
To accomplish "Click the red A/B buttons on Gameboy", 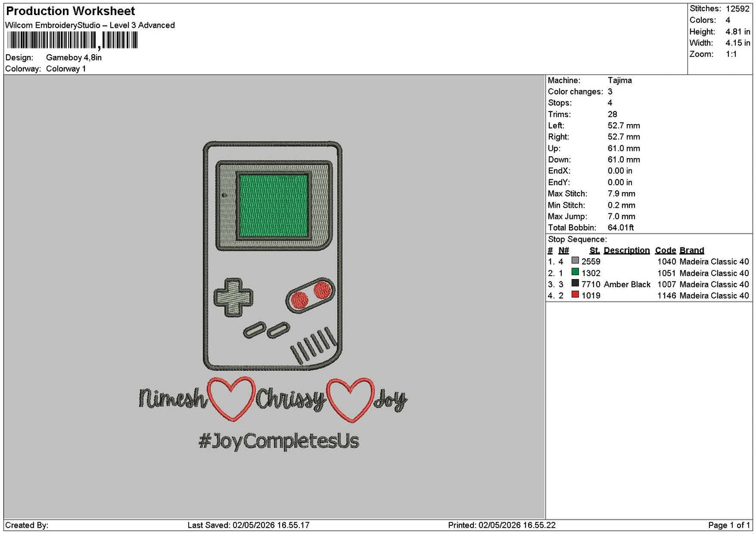I will (311, 295).
